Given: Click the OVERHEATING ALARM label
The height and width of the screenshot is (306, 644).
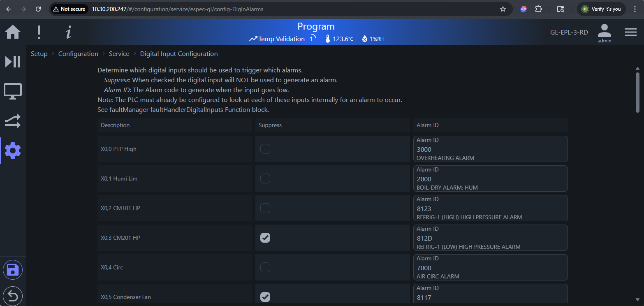Looking at the screenshot, I should [445, 158].
